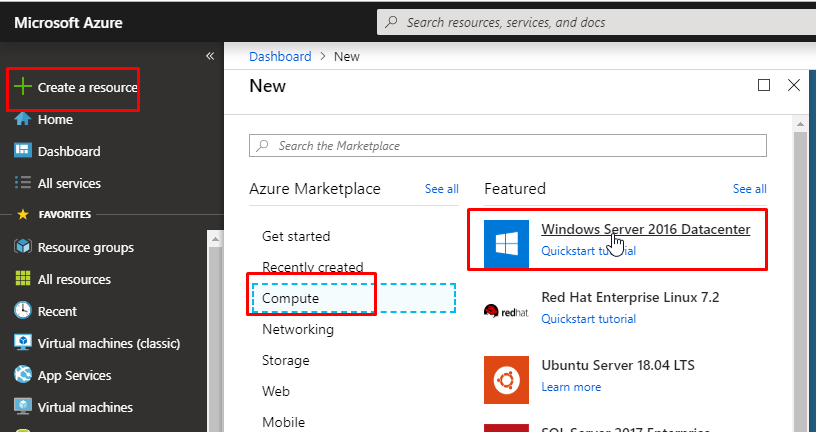Open Home via the house icon
The width and height of the screenshot is (816, 432).
pyautogui.click(x=23, y=120)
